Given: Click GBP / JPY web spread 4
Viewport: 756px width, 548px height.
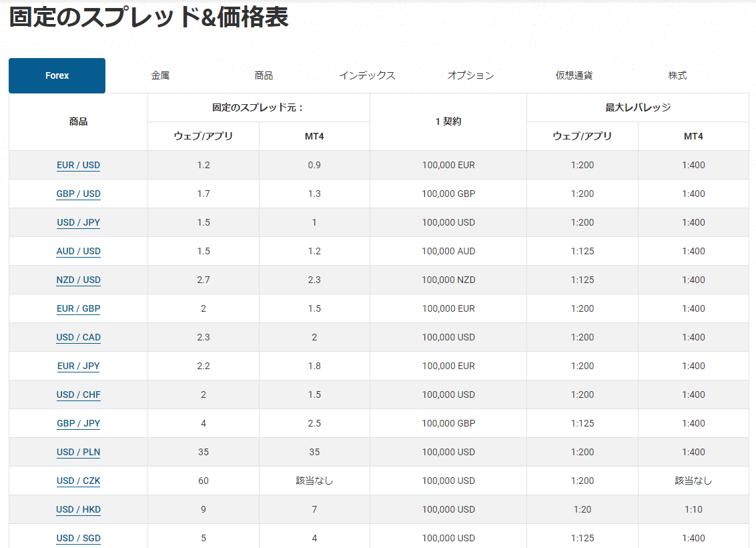Looking at the screenshot, I should 204,424.
